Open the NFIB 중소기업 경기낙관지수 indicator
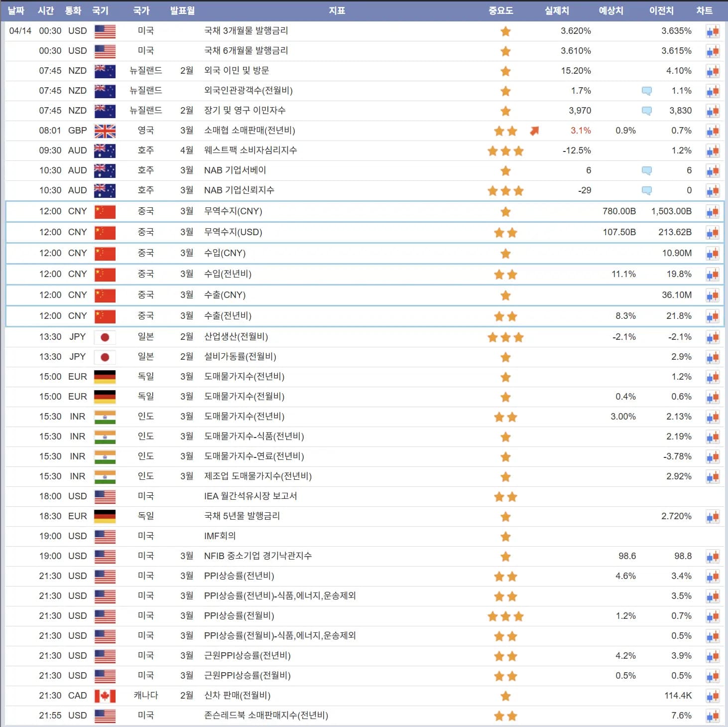The height and width of the screenshot is (727, 728). 257,556
